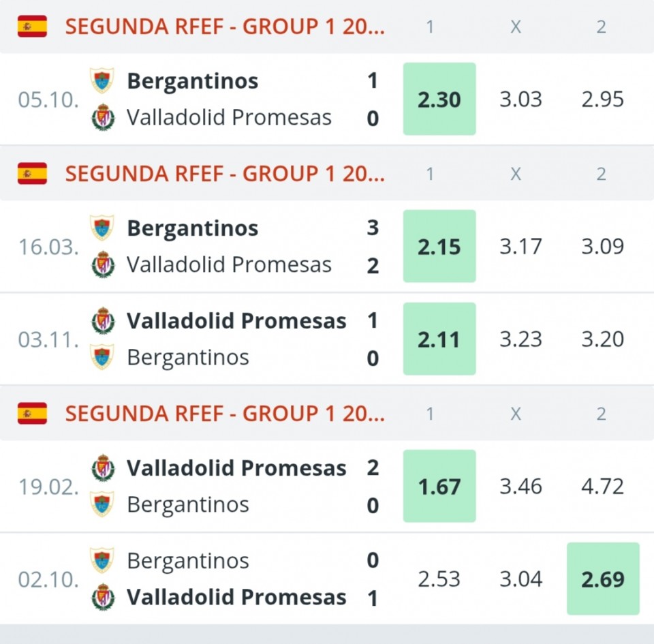Viewport: 654px width, 644px height.
Task: Click the Bergantinos crest in the 05.10. match
Action: click(x=102, y=80)
